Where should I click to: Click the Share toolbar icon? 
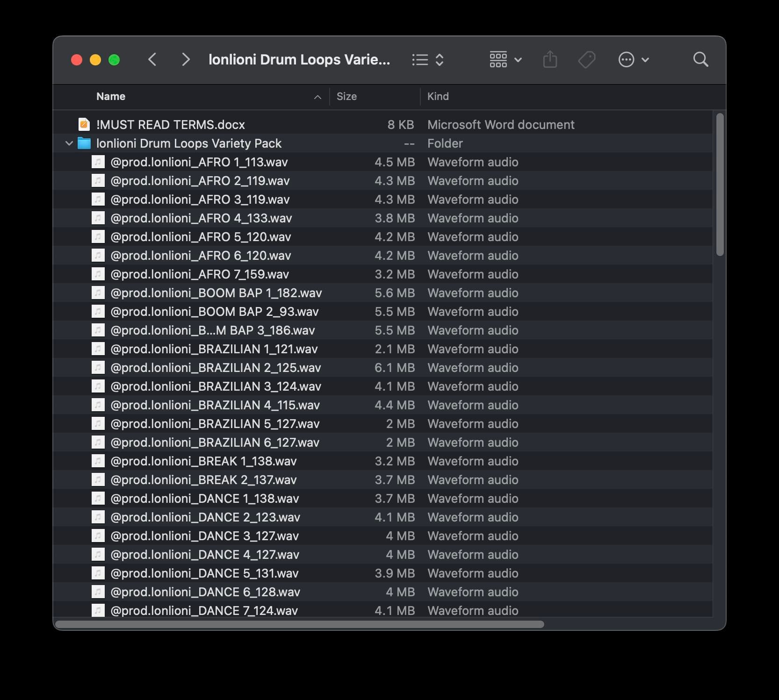point(550,60)
